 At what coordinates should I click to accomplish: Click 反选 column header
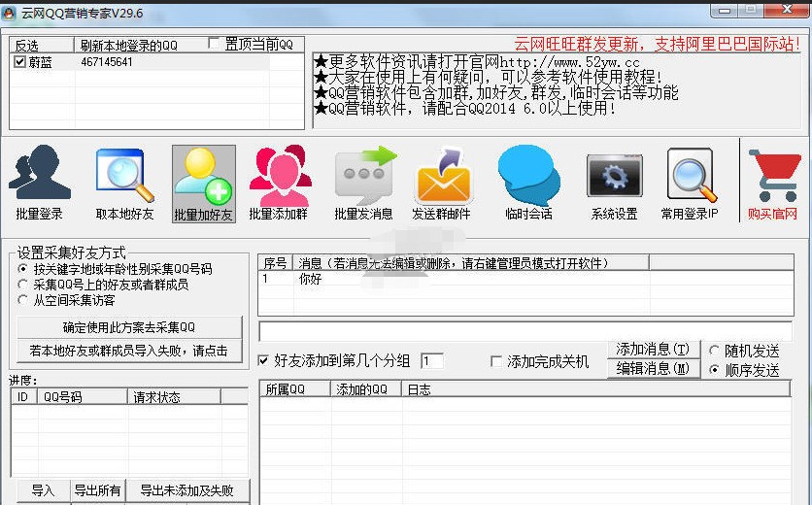tap(42, 45)
